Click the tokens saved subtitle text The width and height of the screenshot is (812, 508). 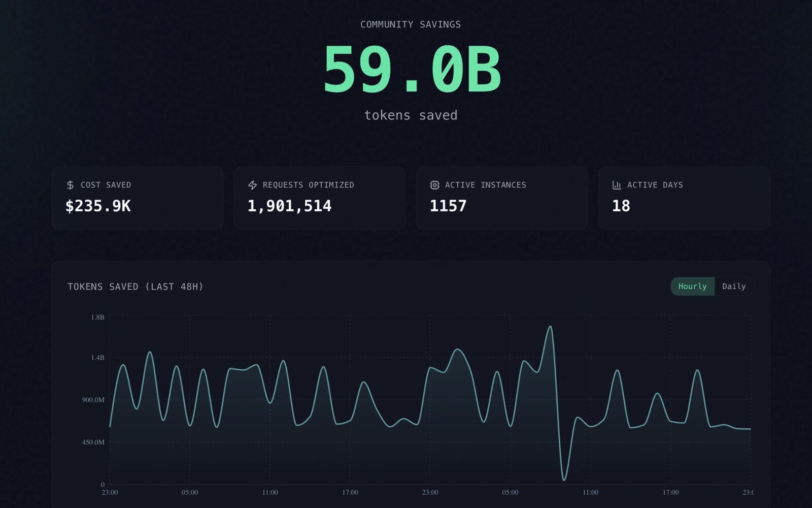(411, 115)
